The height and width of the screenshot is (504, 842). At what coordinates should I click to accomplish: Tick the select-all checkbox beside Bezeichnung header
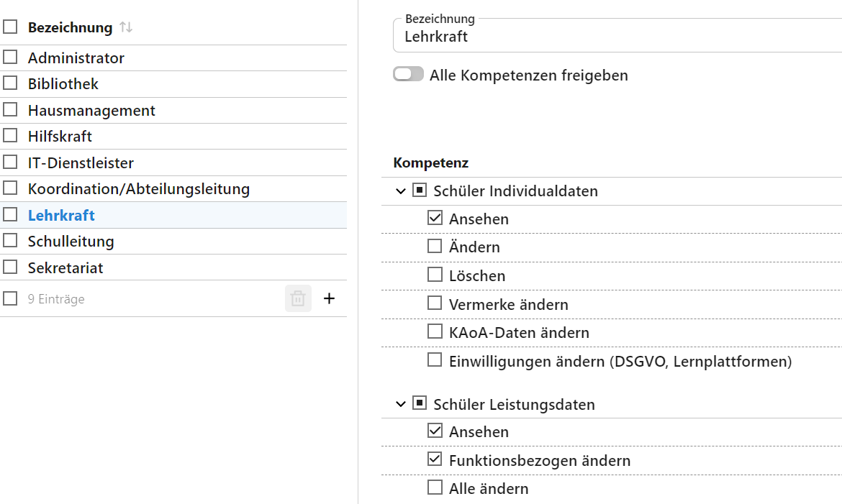(10, 27)
